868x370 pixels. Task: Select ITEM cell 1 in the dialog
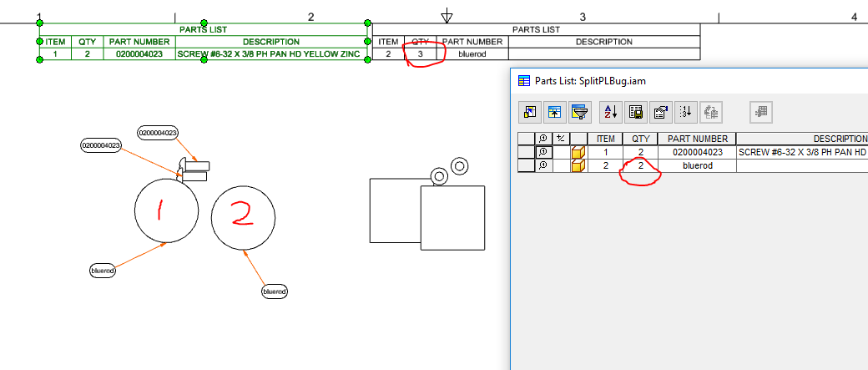point(606,152)
